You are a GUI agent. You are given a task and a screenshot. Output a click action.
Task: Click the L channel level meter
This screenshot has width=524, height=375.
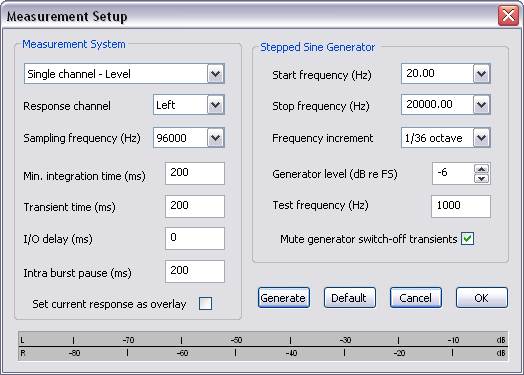263,340
